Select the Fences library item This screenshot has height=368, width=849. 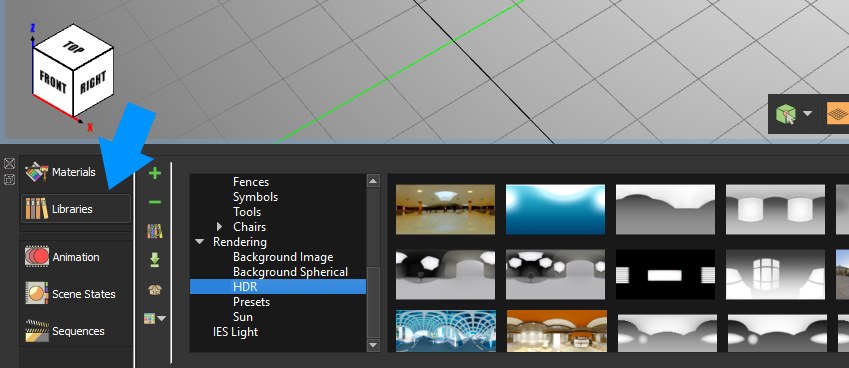pos(251,182)
